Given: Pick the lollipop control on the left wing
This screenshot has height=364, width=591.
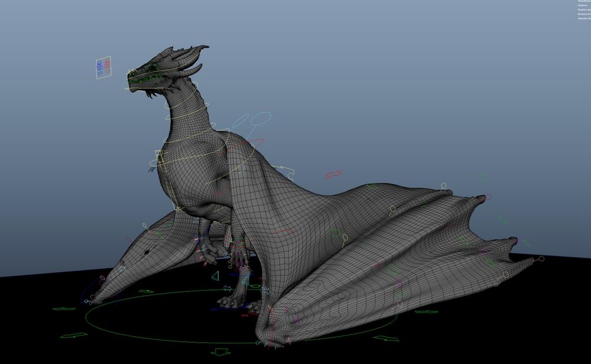Looking at the screenshot, I should click(146, 227).
